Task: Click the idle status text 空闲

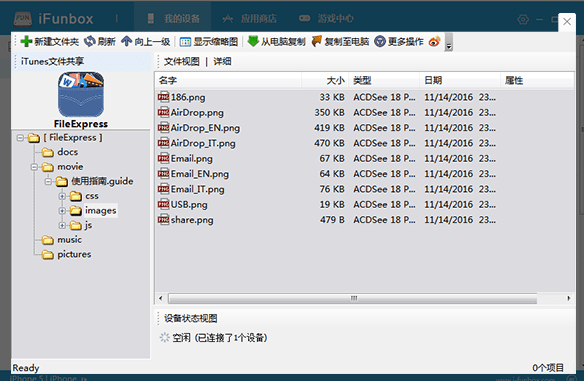Action: point(181,338)
